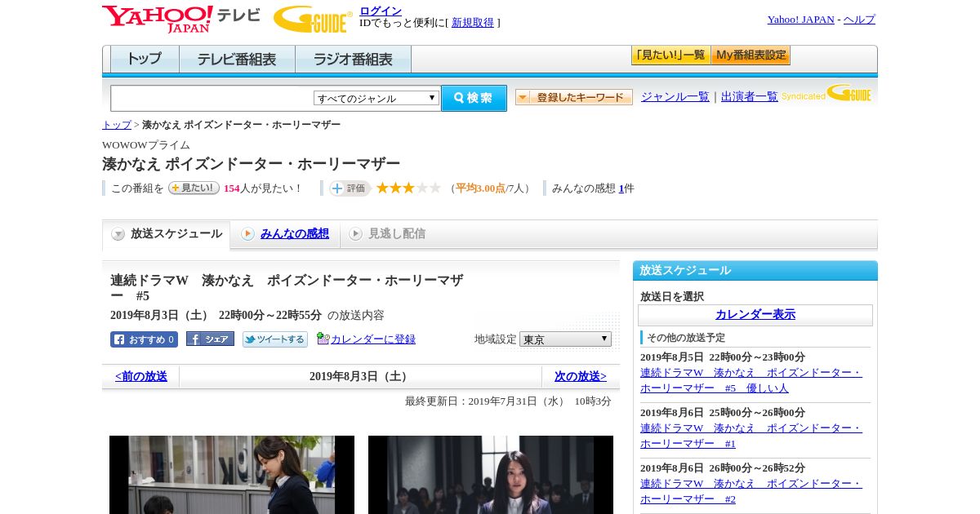Open the 8月6日 25時00分 #1 broadcast link
Screen dimensions: 980x514
coord(751,436)
